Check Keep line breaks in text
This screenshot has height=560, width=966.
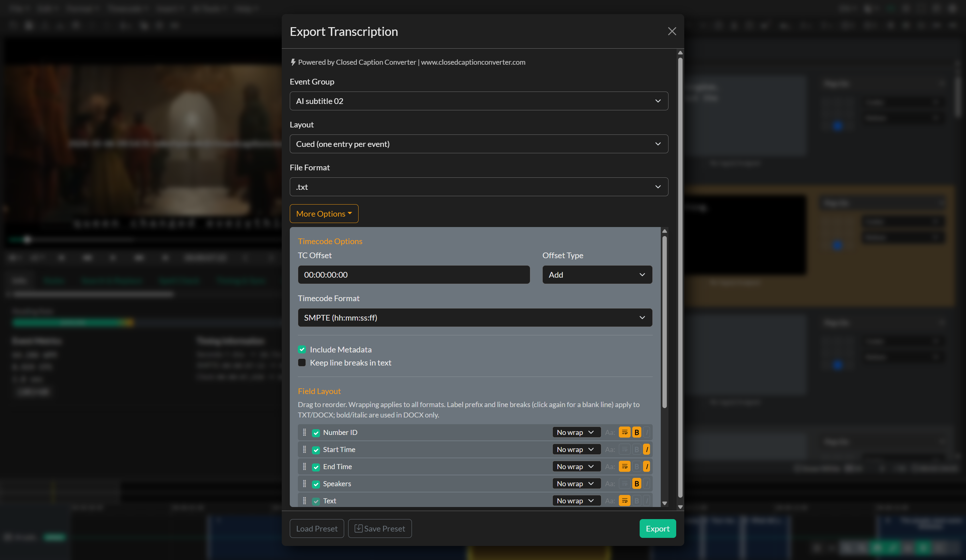pyautogui.click(x=302, y=362)
